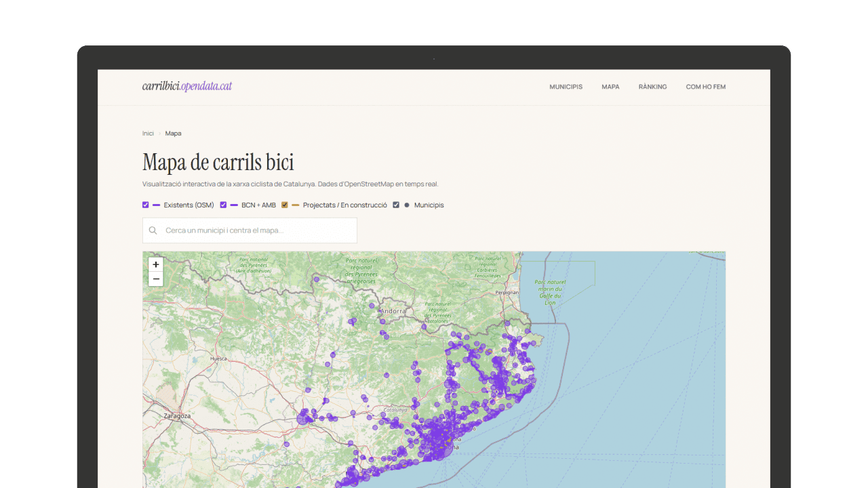Click the magnifier search icon

(153, 230)
